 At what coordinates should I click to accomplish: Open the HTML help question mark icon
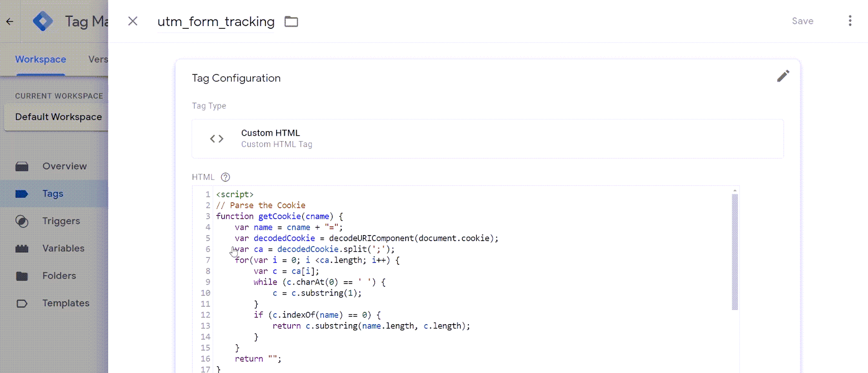pyautogui.click(x=226, y=177)
